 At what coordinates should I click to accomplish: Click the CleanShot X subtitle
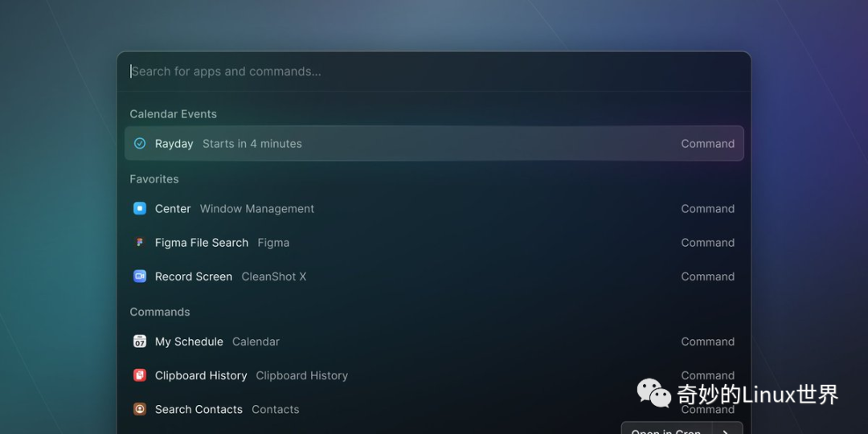273,276
